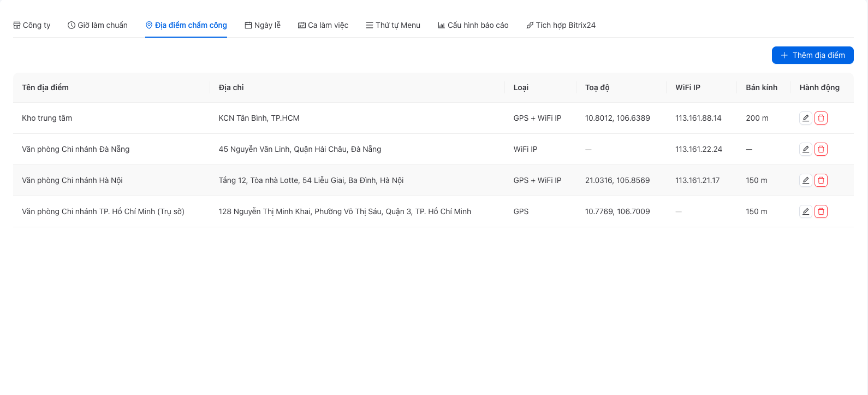Select Văn phòng Chi nhánh Đà Nẵng name

click(76, 149)
